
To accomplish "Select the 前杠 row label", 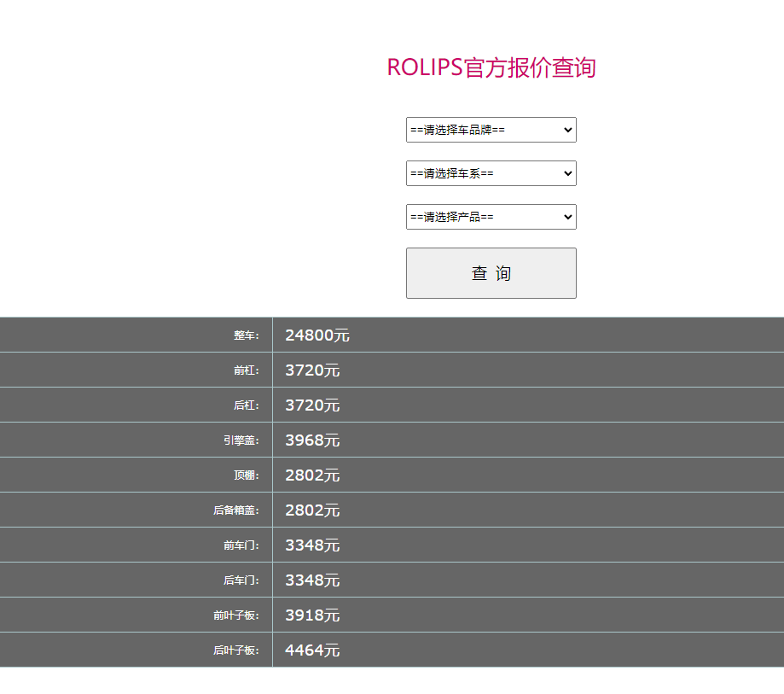I will point(246,370).
